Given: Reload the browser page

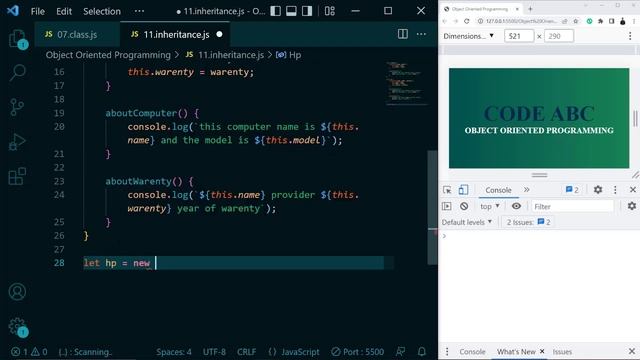Looking at the screenshot, I should (467, 21).
